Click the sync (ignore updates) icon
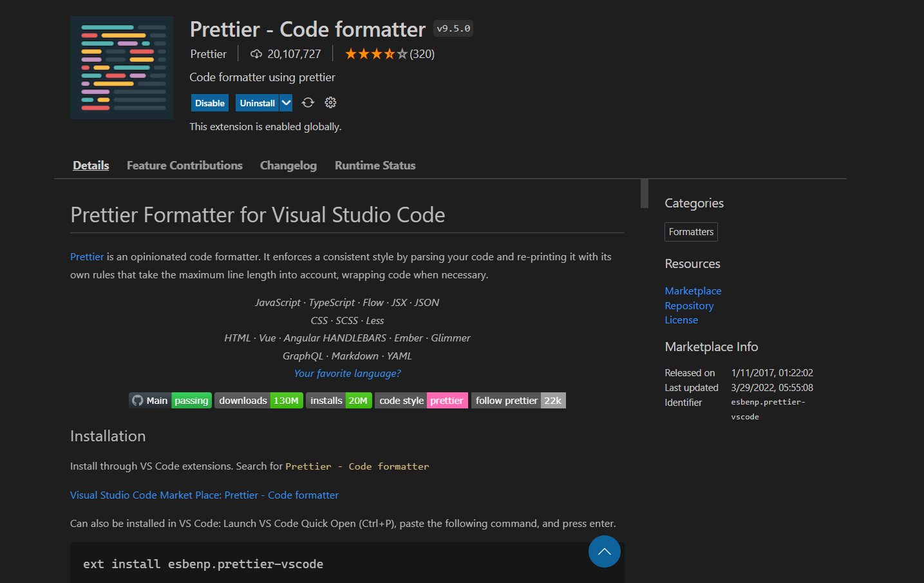 click(308, 103)
